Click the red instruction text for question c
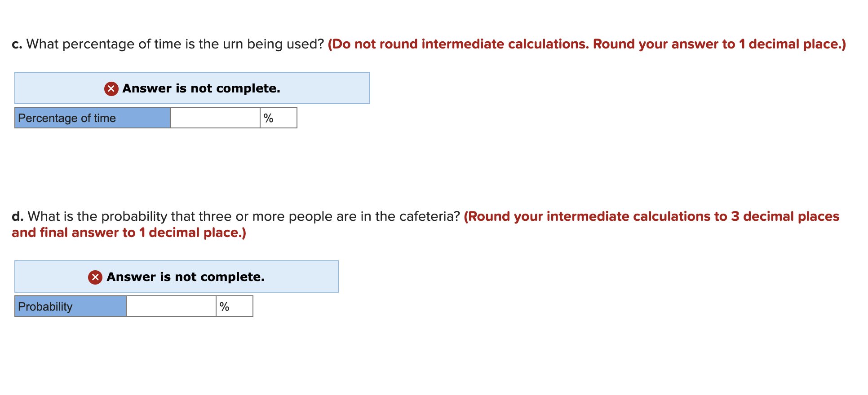Viewport: 868px width, 395px height. coord(585,44)
